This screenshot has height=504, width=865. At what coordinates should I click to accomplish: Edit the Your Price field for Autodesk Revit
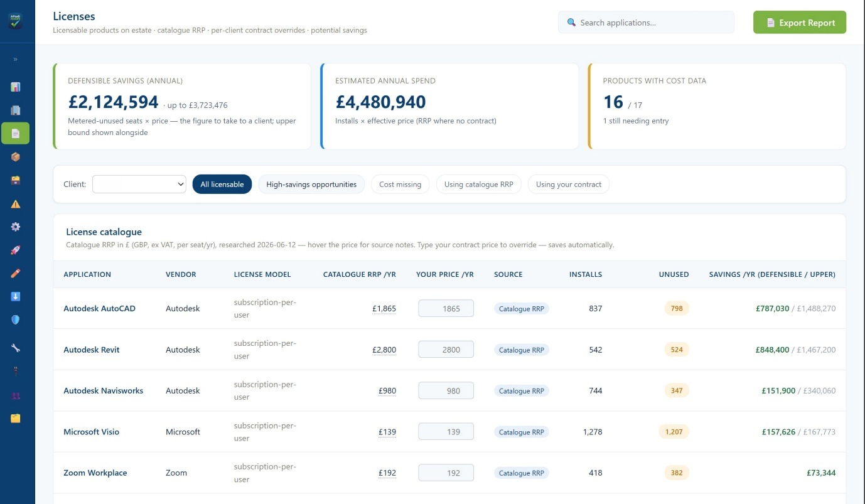click(446, 350)
